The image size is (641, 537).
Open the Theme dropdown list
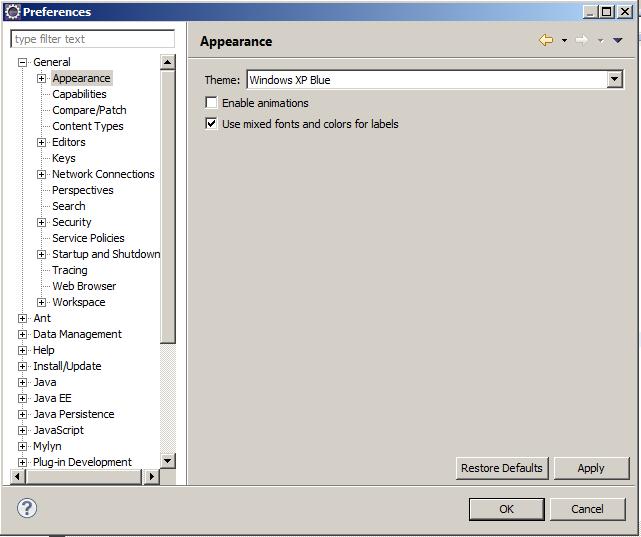615,80
